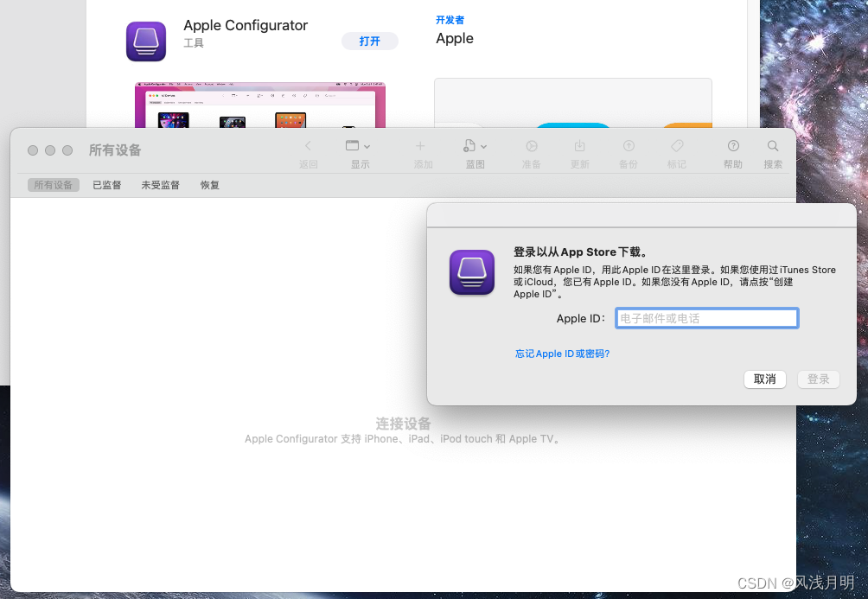Click the Configurator icon in login dialog

[x=472, y=271]
